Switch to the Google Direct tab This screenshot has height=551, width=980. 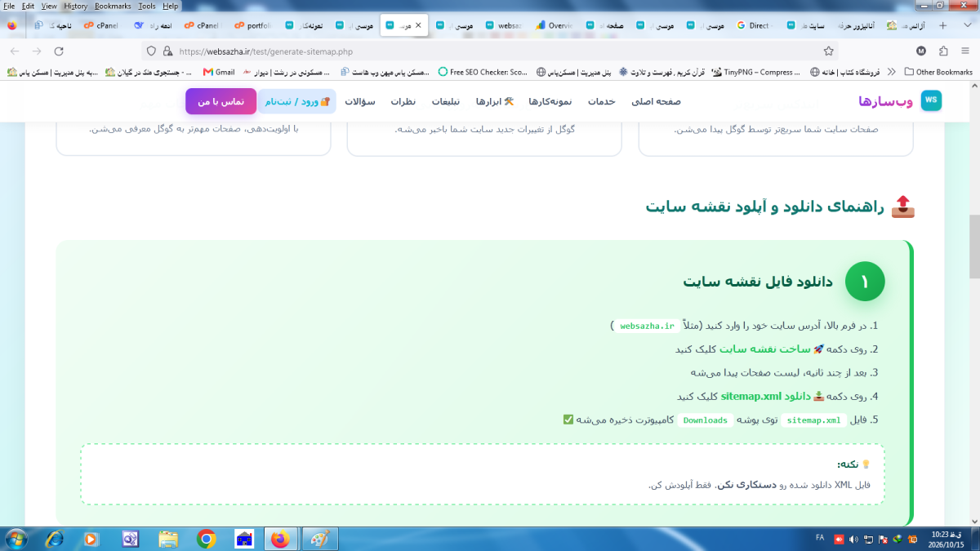(753, 25)
